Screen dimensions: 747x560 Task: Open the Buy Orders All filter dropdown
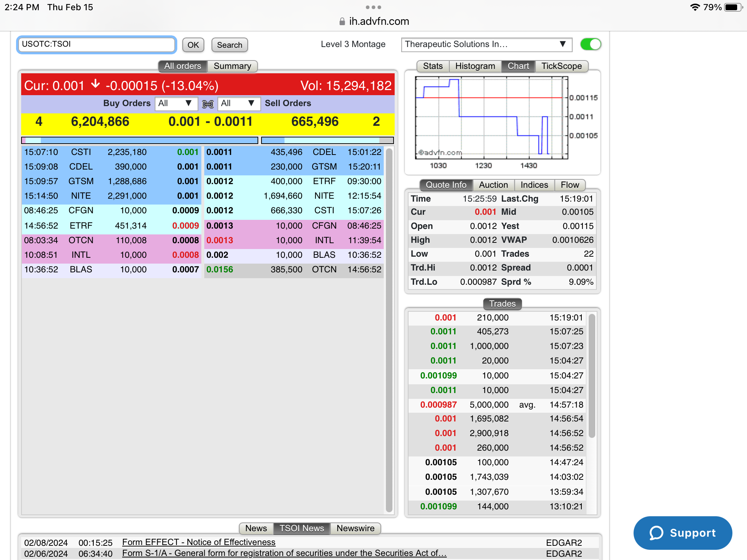pyautogui.click(x=176, y=104)
